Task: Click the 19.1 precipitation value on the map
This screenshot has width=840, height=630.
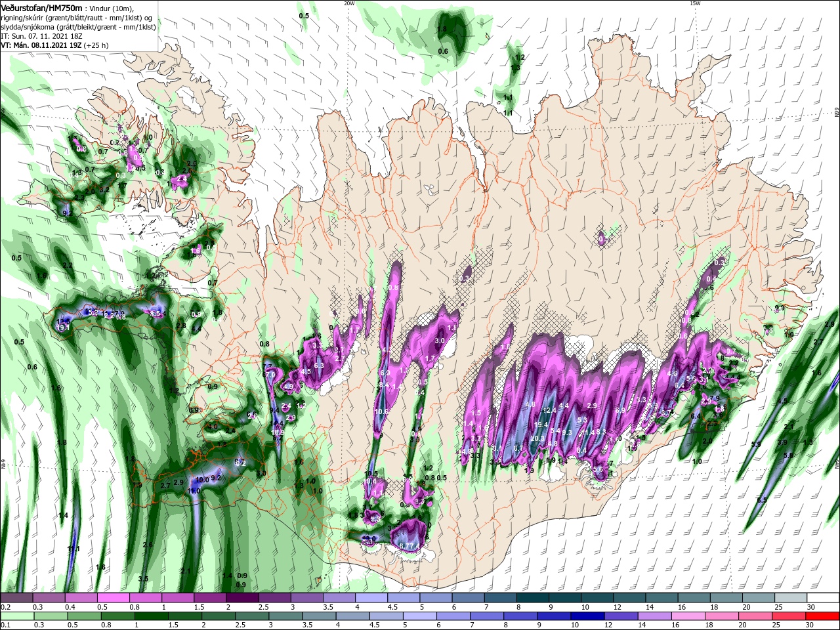Action: point(64,327)
